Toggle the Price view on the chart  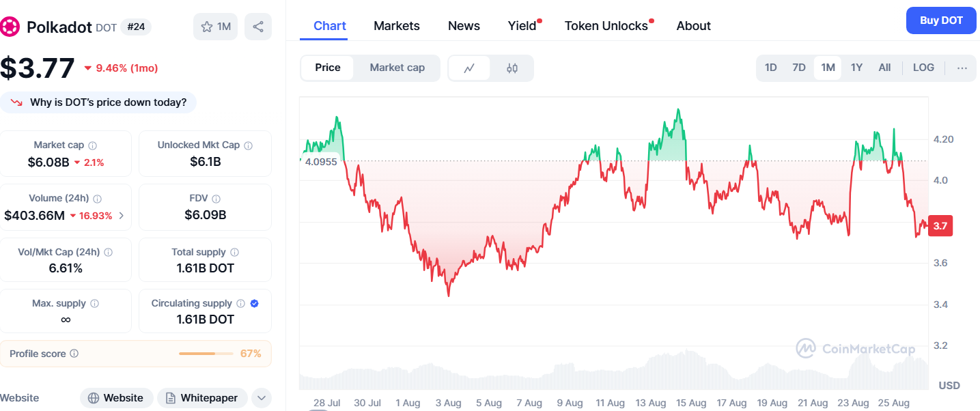pos(327,68)
